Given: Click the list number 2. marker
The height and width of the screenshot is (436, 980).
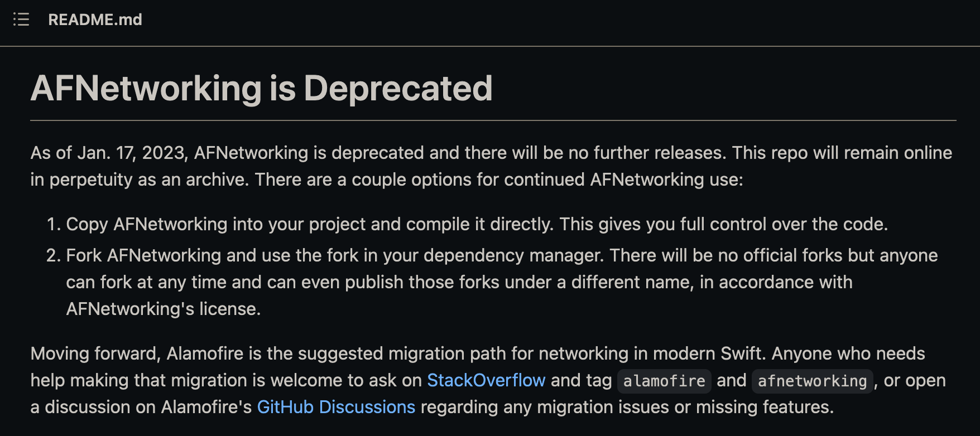Looking at the screenshot, I should [x=53, y=255].
